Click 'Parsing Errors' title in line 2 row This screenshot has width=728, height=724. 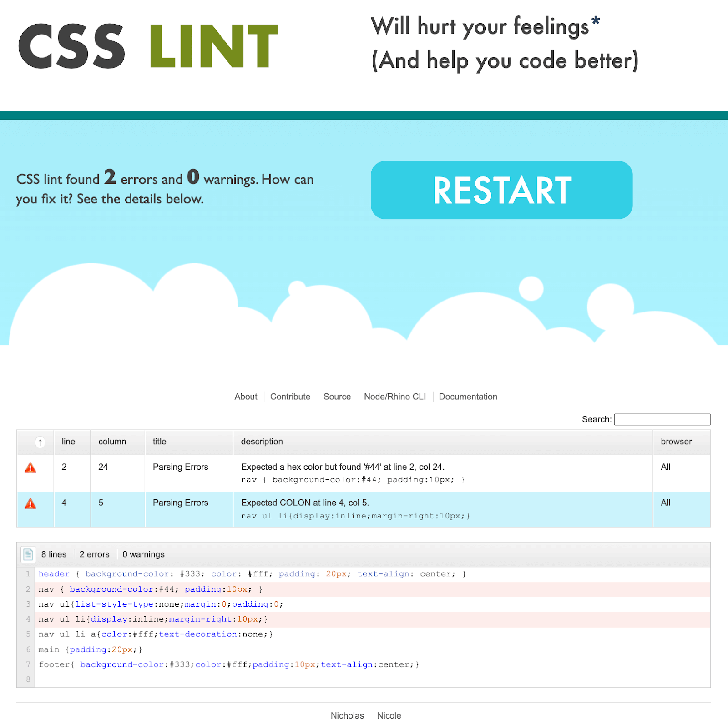(x=181, y=467)
